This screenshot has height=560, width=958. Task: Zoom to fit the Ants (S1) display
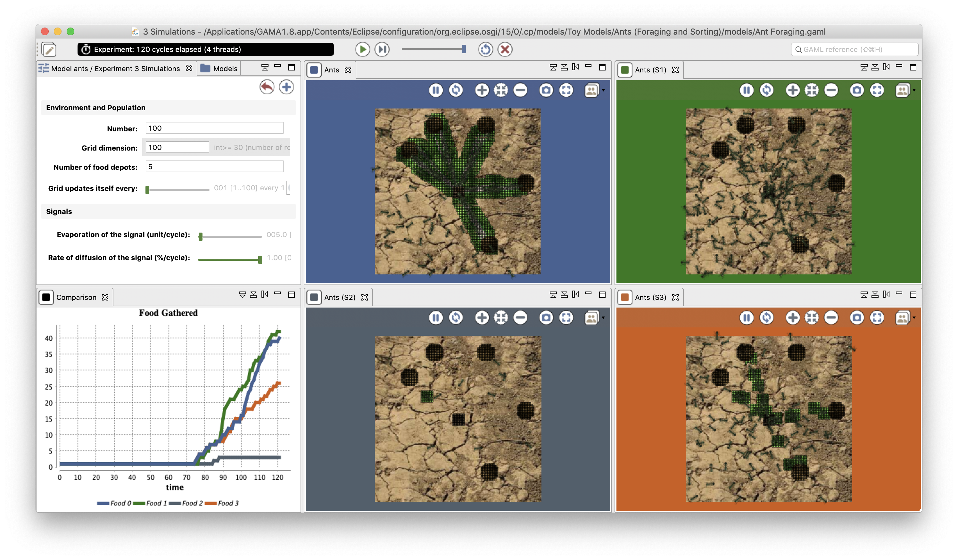pyautogui.click(x=811, y=90)
